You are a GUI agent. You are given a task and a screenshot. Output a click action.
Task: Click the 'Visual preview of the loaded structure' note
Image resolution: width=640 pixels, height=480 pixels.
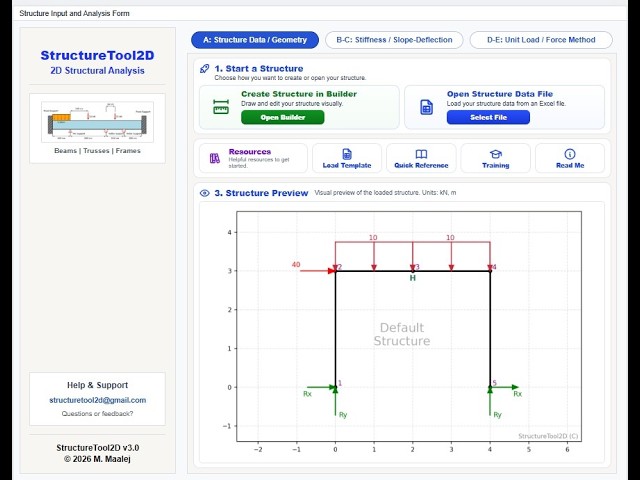[385, 193]
